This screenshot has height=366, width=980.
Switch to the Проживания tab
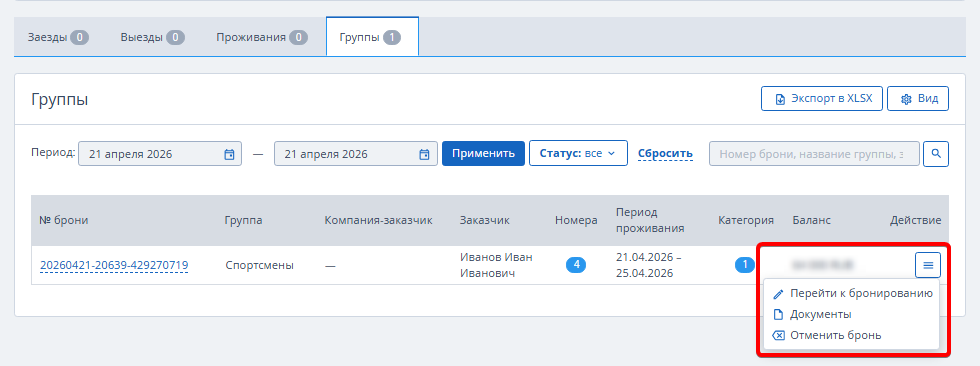(262, 37)
